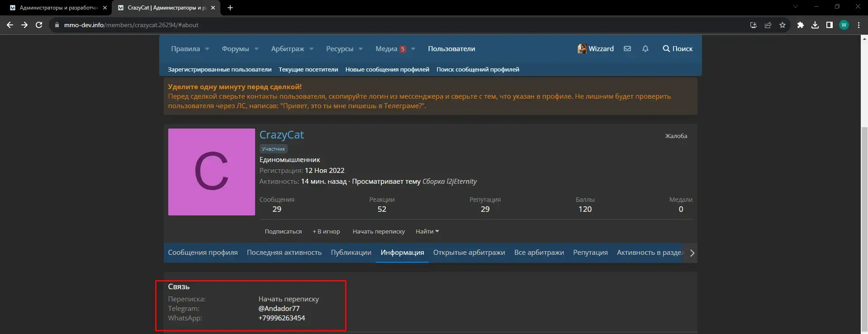Expand the Форумы dropdown arrow
Screen dimensions: 868x334
coord(256,49)
